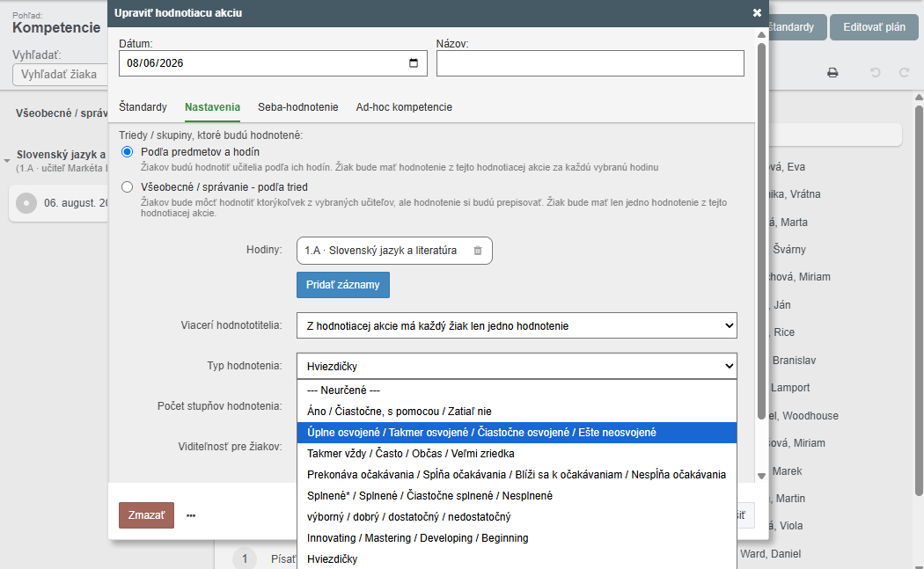Image resolution: width=924 pixels, height=569 pixels.
Task: Collapse the Typ hodnotenia dropdown showing Hviezdičky
Action: (x=517, y=366)
